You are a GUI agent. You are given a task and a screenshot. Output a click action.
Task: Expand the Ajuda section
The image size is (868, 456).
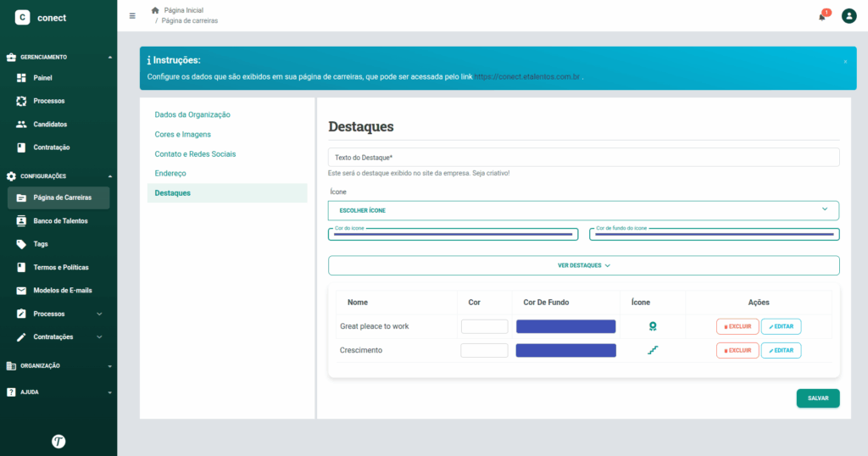[109, 392]
